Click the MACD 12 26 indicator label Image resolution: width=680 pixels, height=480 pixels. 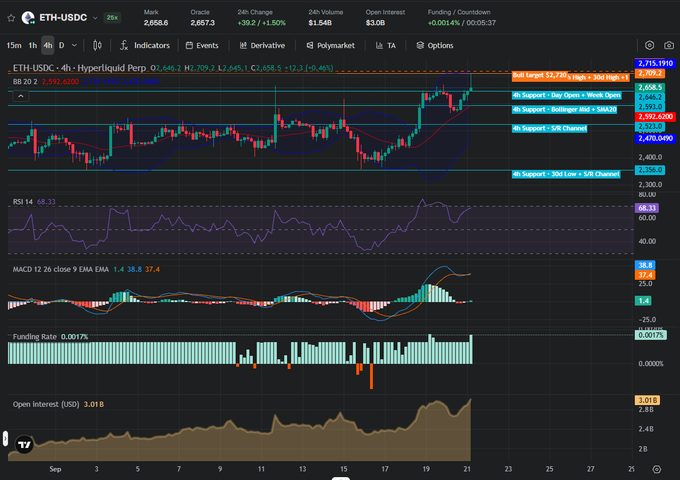[x=61, y=269]
